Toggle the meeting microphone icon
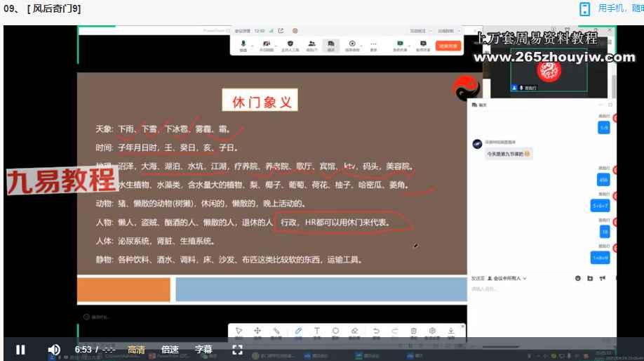This screenshot has width=644, height=361. coord(243,46)
